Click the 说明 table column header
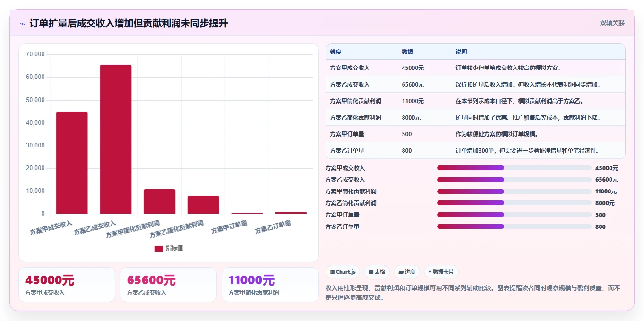Viewport: 644px width, 321px height. 461,52
